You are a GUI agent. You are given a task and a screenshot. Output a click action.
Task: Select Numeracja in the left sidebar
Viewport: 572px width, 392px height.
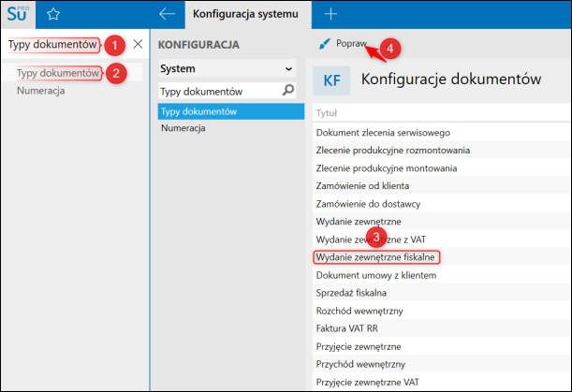pyautogui.click(x=40, y=91)
